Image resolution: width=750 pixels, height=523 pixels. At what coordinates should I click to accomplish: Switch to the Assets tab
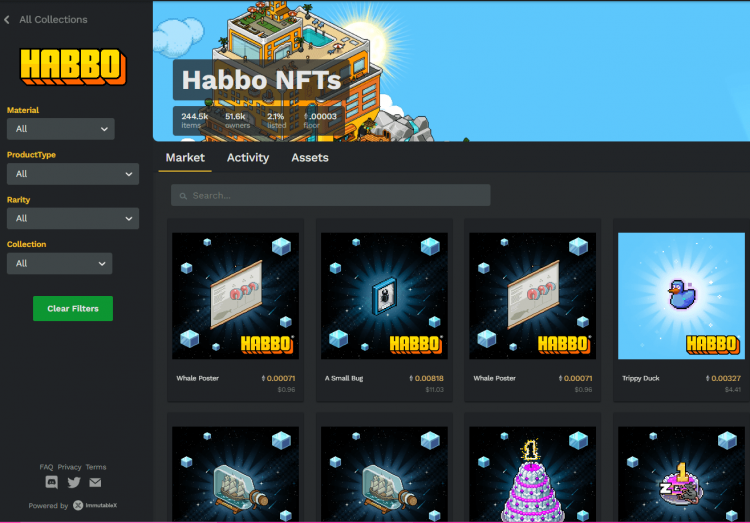[x=310, y=158]
